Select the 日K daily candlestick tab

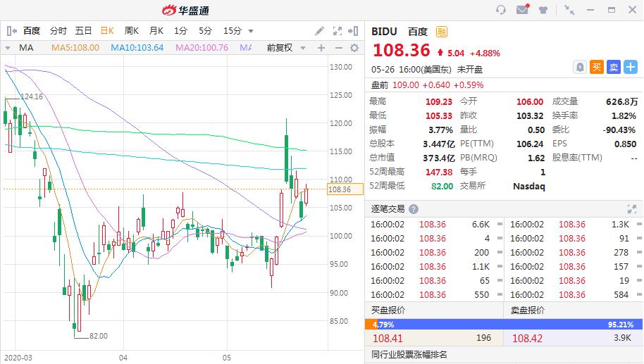click(x=107, y=31)
